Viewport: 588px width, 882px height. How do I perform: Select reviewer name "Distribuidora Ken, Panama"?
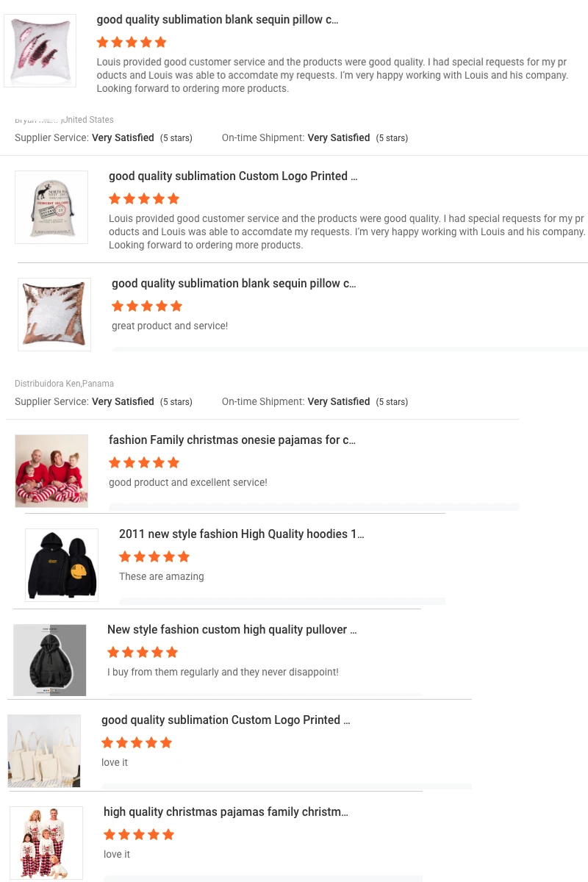click(x=64, y=384)
